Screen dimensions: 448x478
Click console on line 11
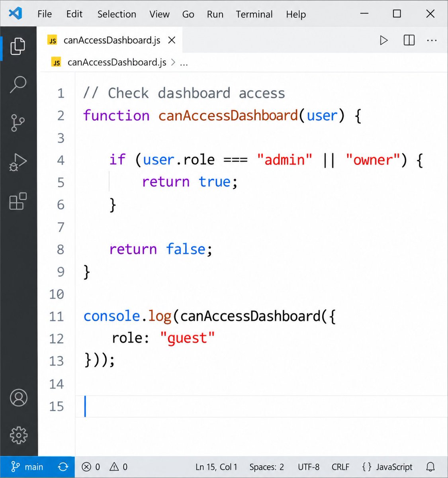pyautogui.click(x=112, y=316)
